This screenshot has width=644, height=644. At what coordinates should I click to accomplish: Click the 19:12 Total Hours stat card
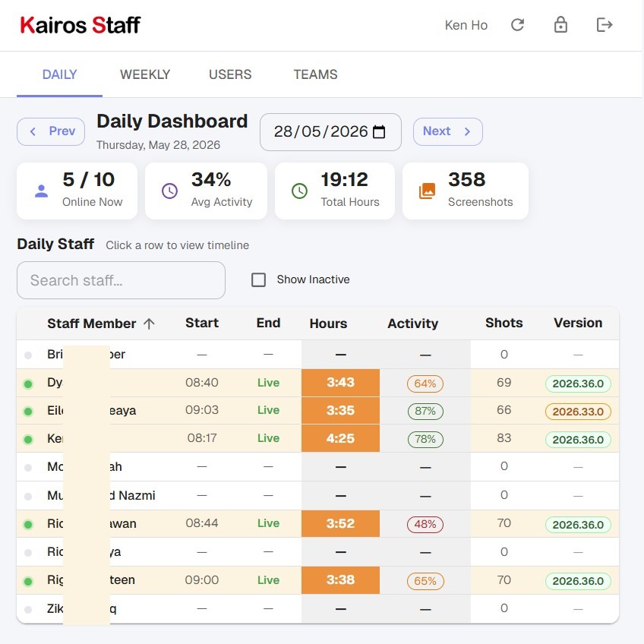pyautogui.click(x=335, y=191)
